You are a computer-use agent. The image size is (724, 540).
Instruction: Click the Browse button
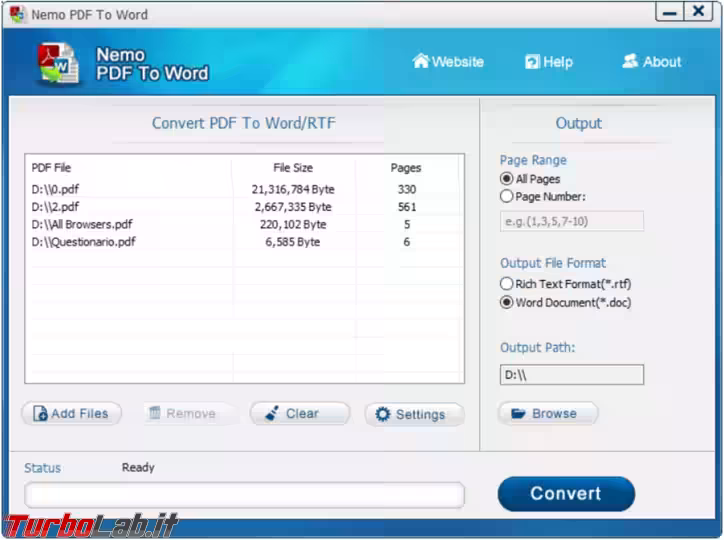pos(548,414)
